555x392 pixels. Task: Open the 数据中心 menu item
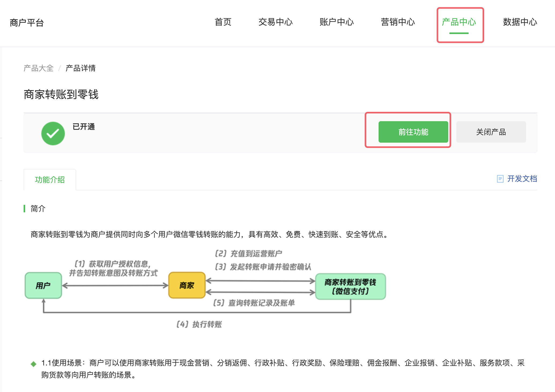click(x=520, y=22)
